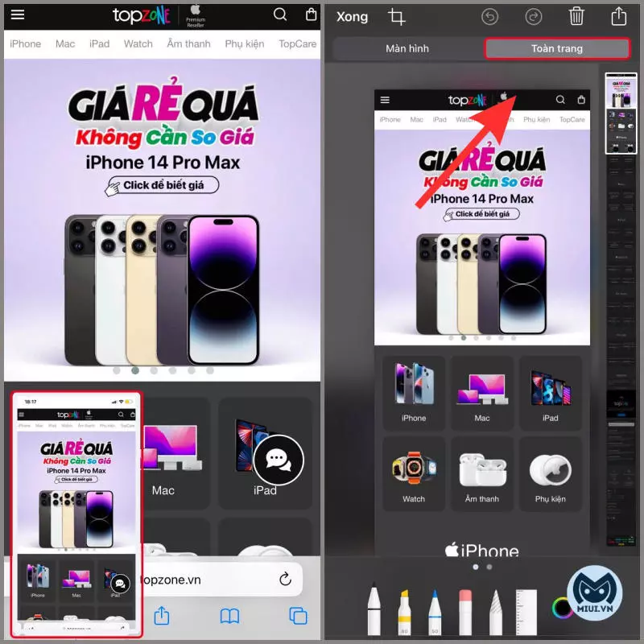This screenshot has height=644, width=644.
Task: Open Phụ kiện category card in preview
Action: coord(551,474)
